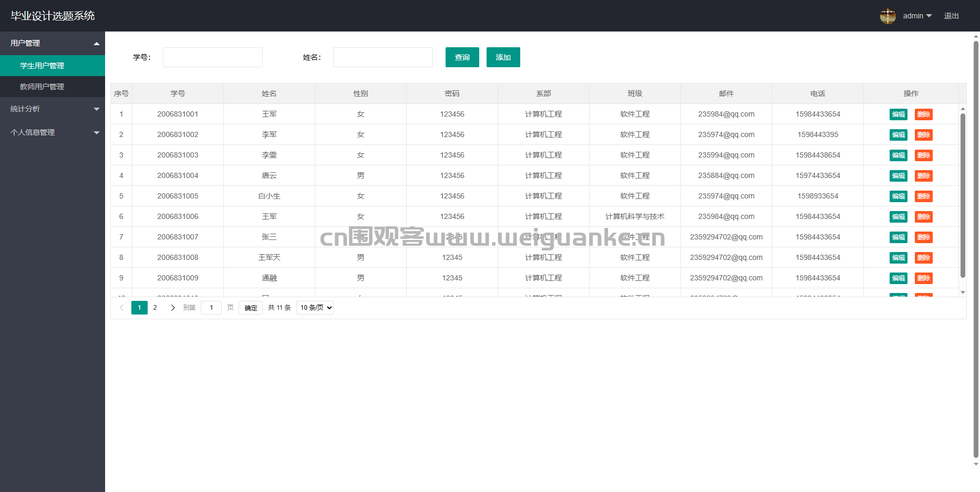This screenshot has height=492, width=980.
Task: Click the 确定 page jump button
Action: (x=251, y=308)
